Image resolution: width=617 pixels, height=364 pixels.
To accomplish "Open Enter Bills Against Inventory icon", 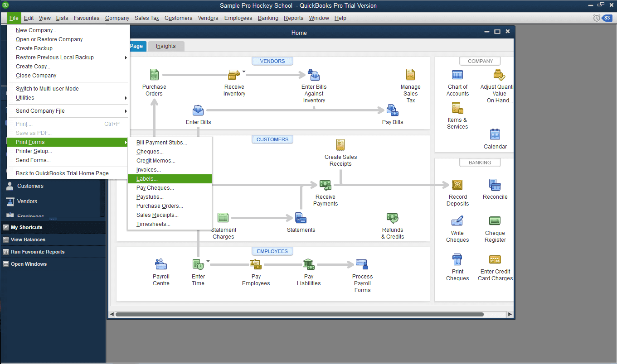I will coord(314,75).
